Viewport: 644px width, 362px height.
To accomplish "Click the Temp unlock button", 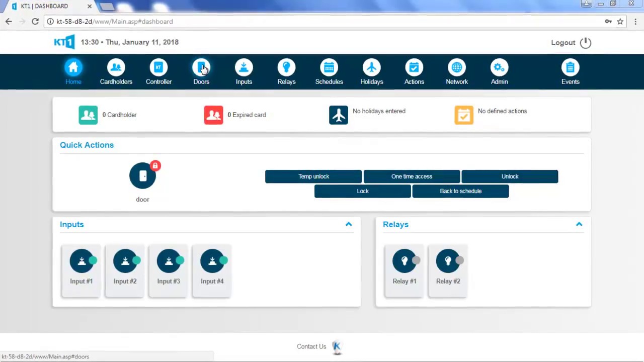I will point(313,176).
